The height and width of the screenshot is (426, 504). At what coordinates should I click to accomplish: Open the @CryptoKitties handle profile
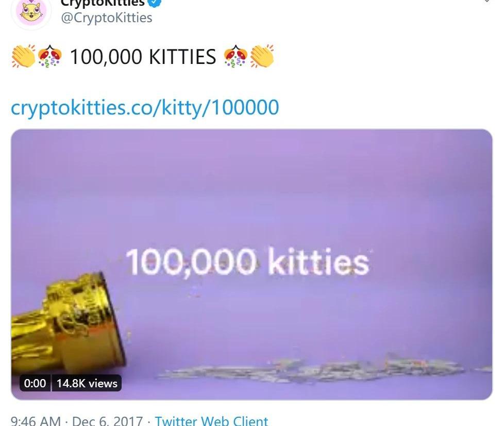pyautogui.click(x=106, y=18)
